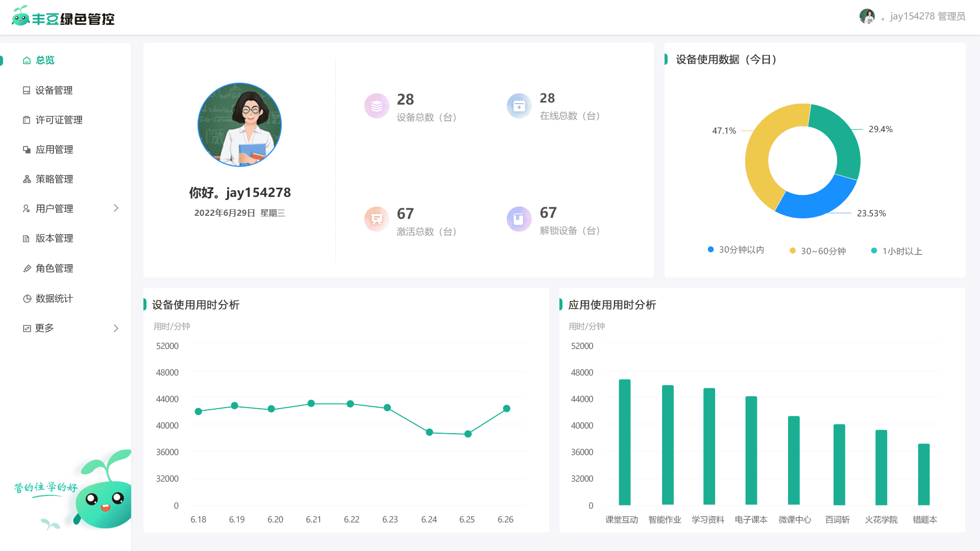980x551 pixels.
Task: Click the 版本管理 version icon
Action: coord(27,238)
